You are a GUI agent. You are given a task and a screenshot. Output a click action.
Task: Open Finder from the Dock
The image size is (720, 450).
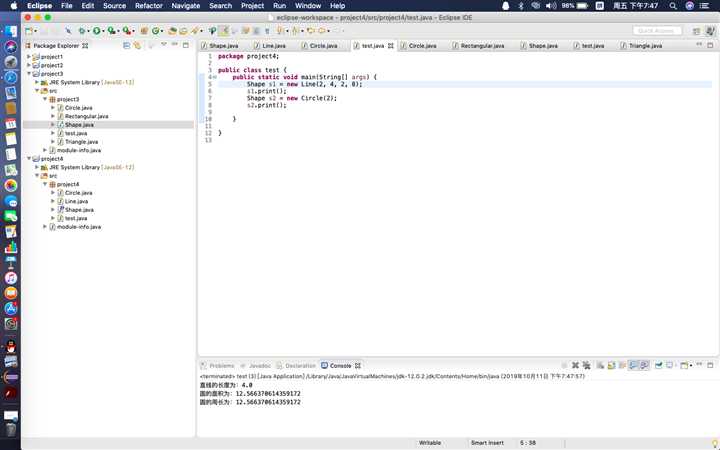pos(11,31)
